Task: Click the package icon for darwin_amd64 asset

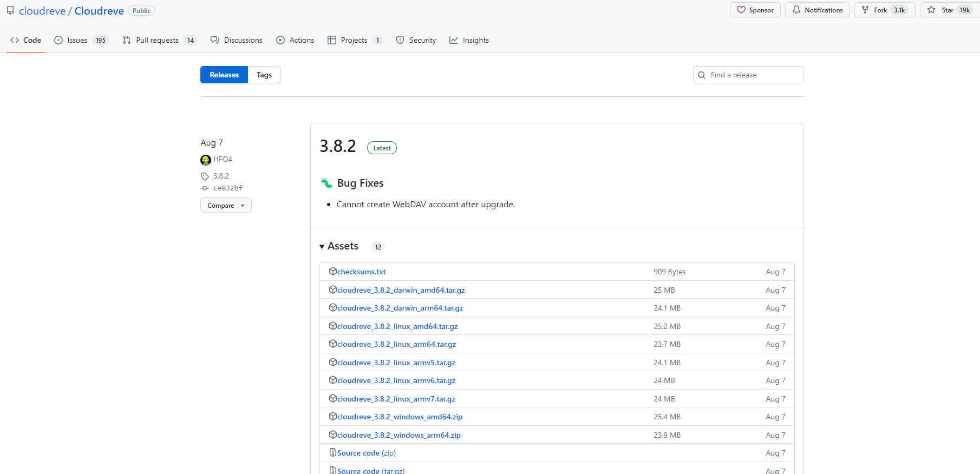Action: coord(333,289)
